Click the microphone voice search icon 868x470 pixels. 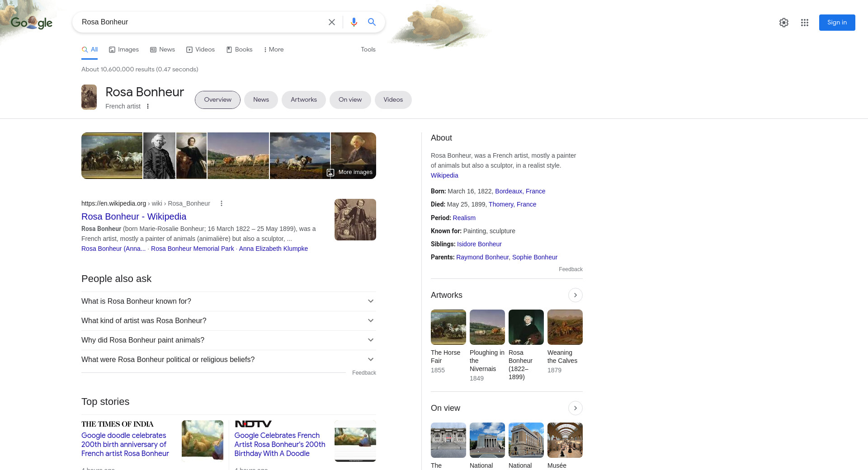[354, 22]
